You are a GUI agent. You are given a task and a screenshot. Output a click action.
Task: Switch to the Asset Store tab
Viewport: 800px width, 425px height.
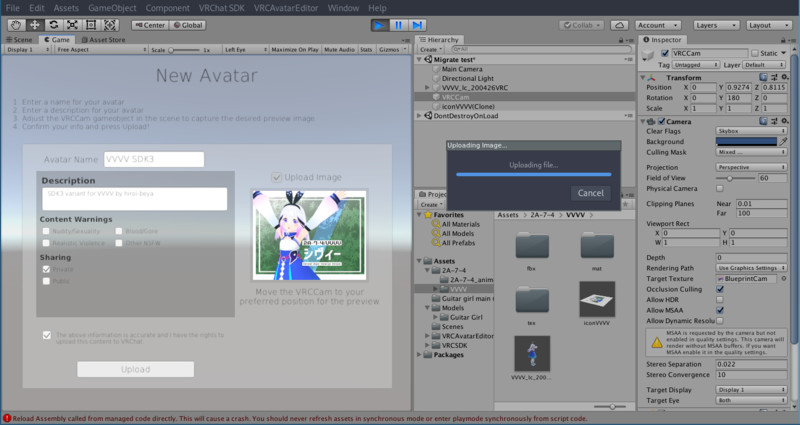103,39
